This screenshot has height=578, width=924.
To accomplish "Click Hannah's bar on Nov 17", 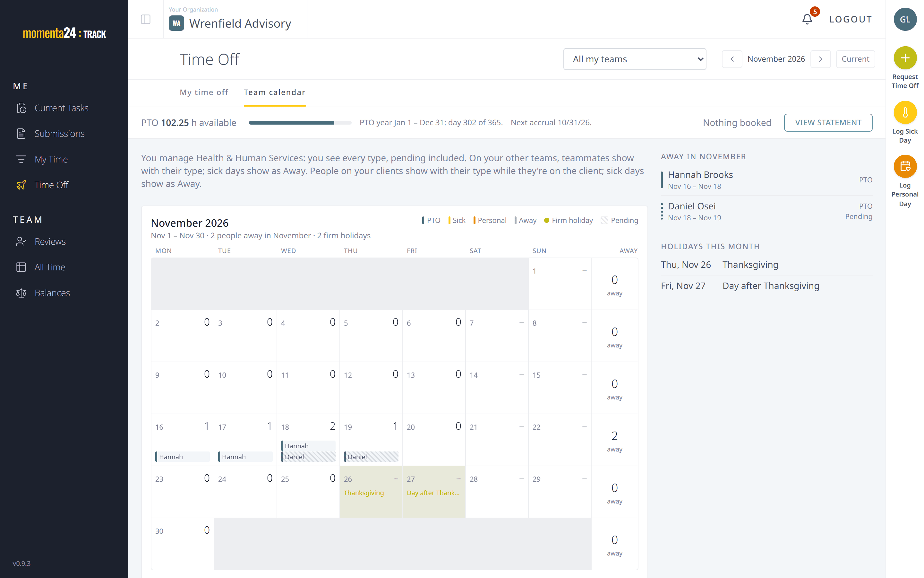I will [x=245, y=457].
